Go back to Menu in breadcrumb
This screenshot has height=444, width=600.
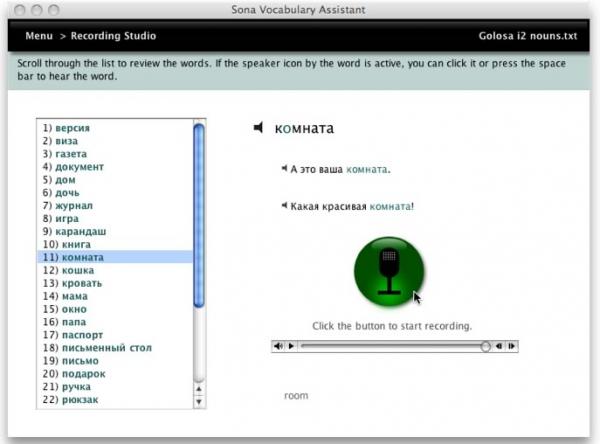click(39, 36)
